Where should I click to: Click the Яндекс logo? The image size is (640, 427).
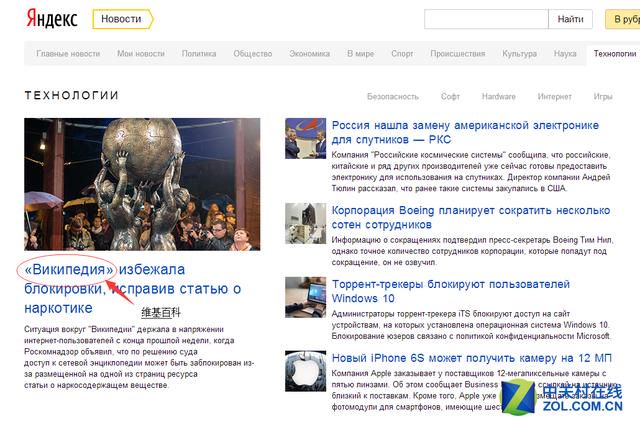click(52, 19)
